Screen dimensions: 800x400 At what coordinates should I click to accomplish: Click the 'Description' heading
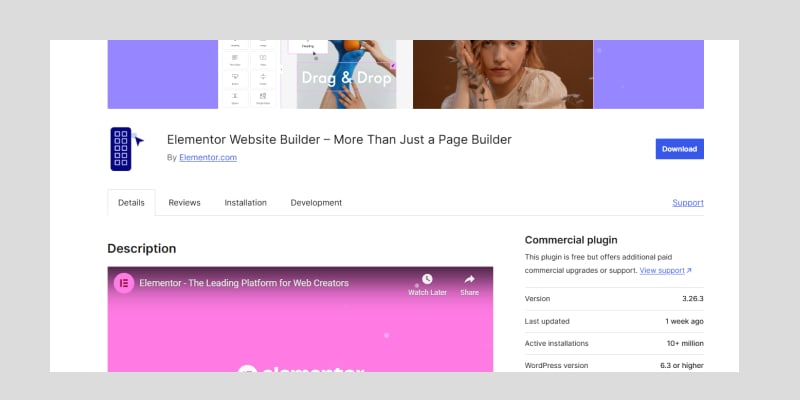click(x=141, y=248)
